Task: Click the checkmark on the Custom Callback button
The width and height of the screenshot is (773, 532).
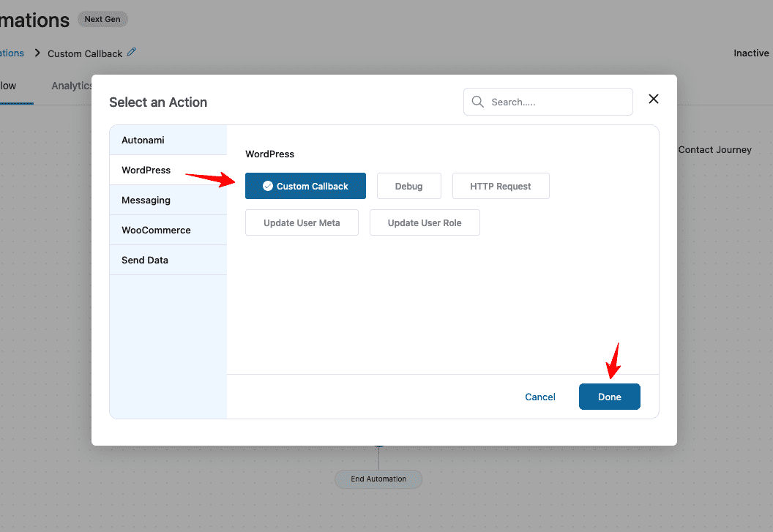Action: click(266, 185)
